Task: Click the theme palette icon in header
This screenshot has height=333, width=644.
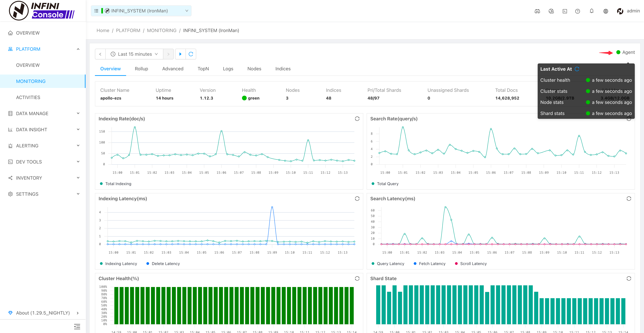Action: pos(551,11)
